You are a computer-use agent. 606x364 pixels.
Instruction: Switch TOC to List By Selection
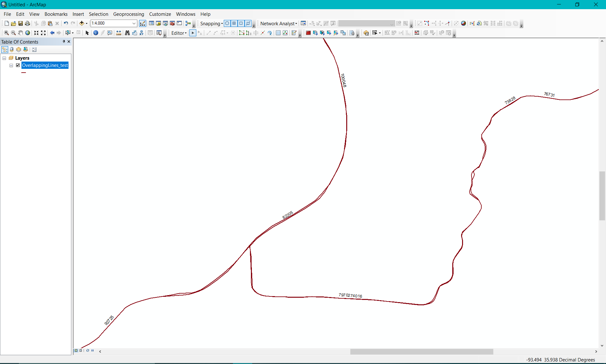click(x=26, y=50)
